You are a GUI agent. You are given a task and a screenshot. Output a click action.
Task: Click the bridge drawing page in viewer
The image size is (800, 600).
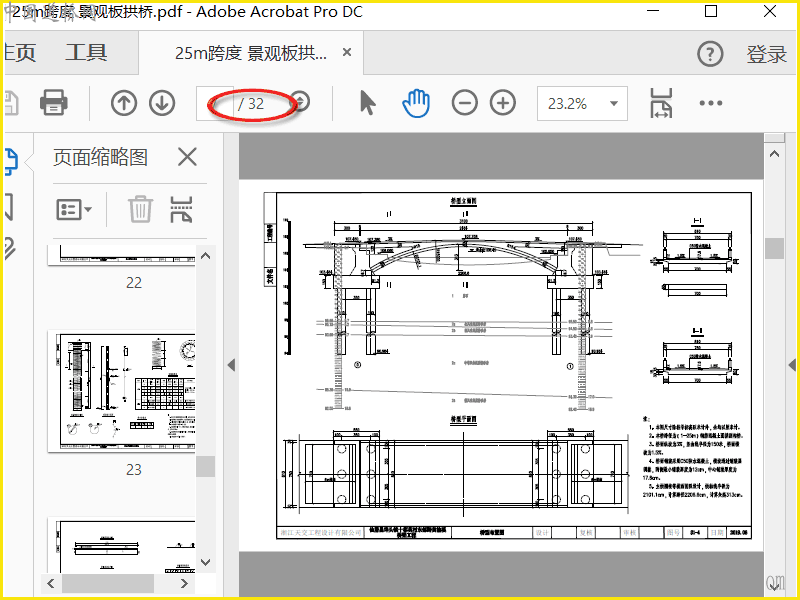click(502, 365)
